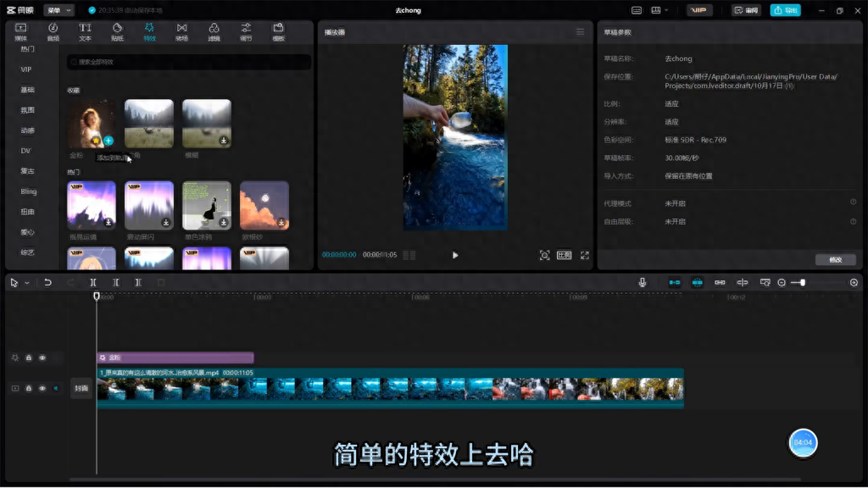Hide the main video track eye icon
This screenshot has height=488, width=868.
click(42, 388)
